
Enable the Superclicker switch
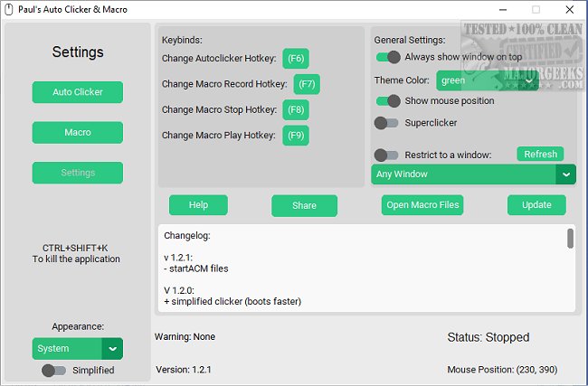click(x=386, y=123)
